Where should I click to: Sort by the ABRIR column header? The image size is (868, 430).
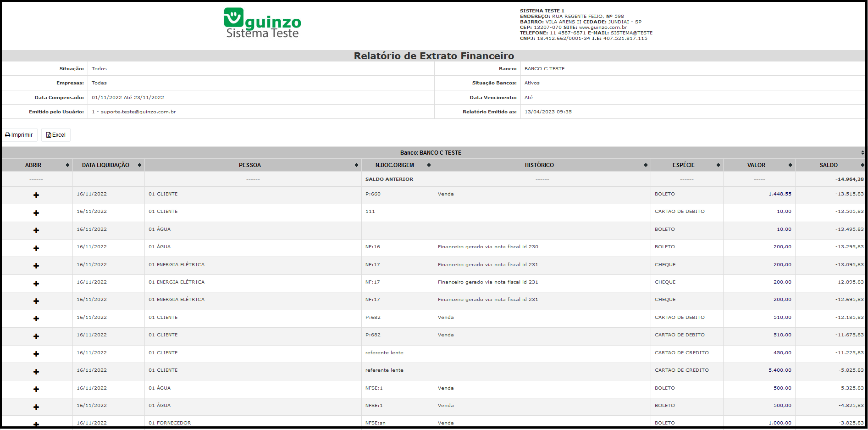37,165
